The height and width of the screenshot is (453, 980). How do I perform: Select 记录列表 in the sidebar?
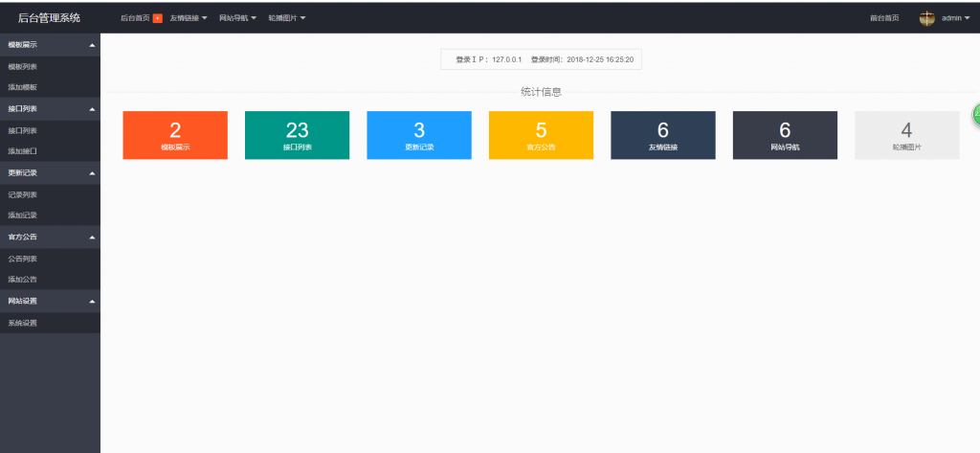(23, 194)
